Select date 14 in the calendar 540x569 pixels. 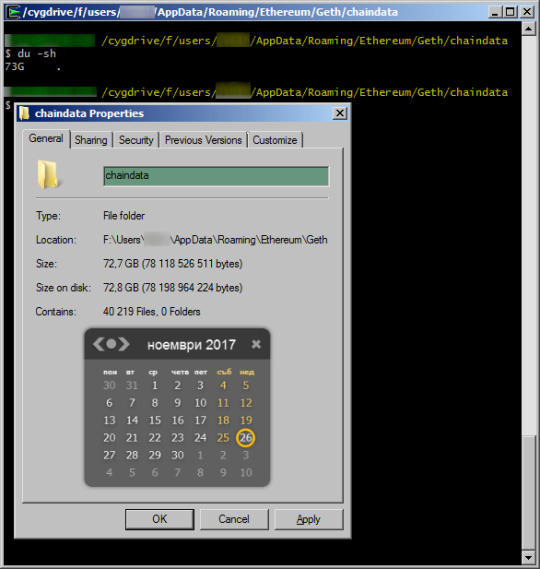pyautogui.click(x=132, y=420)
